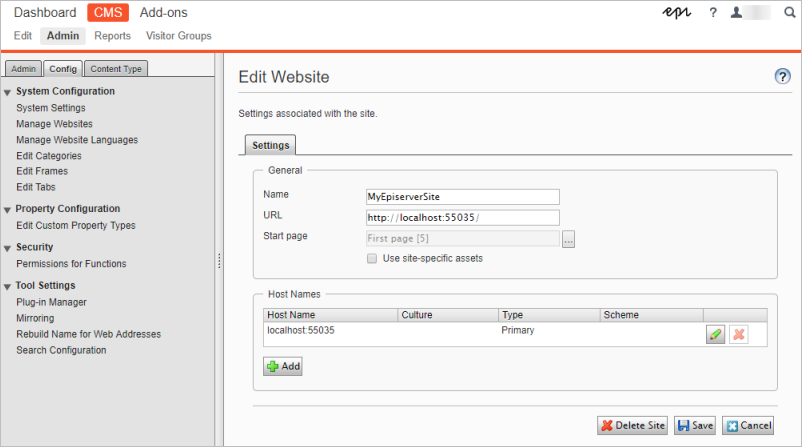Viewport: 802px width, 447px height.
Task: Edit the localhost:55035 host name row
Action: 715,335
